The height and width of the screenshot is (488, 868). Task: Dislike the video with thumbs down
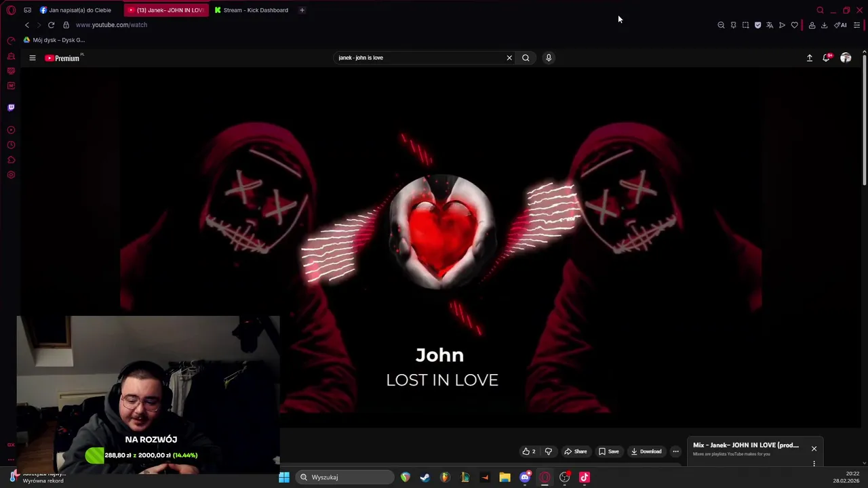pyautogui.click(x=549, y=451)
